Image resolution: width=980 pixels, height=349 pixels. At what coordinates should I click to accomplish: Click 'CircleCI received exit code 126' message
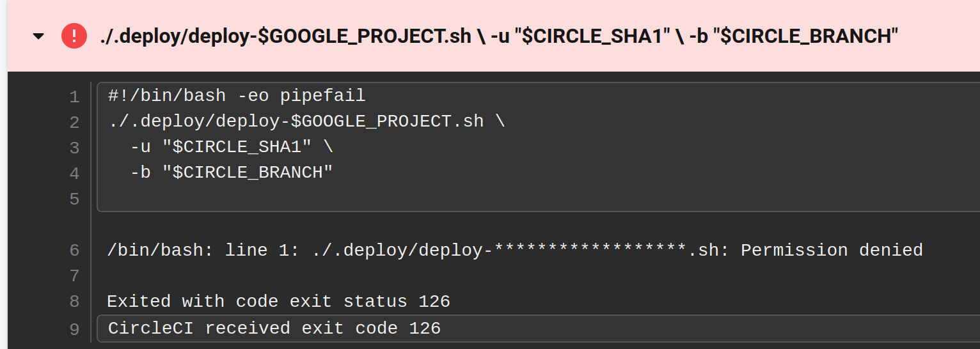point(274,329)
